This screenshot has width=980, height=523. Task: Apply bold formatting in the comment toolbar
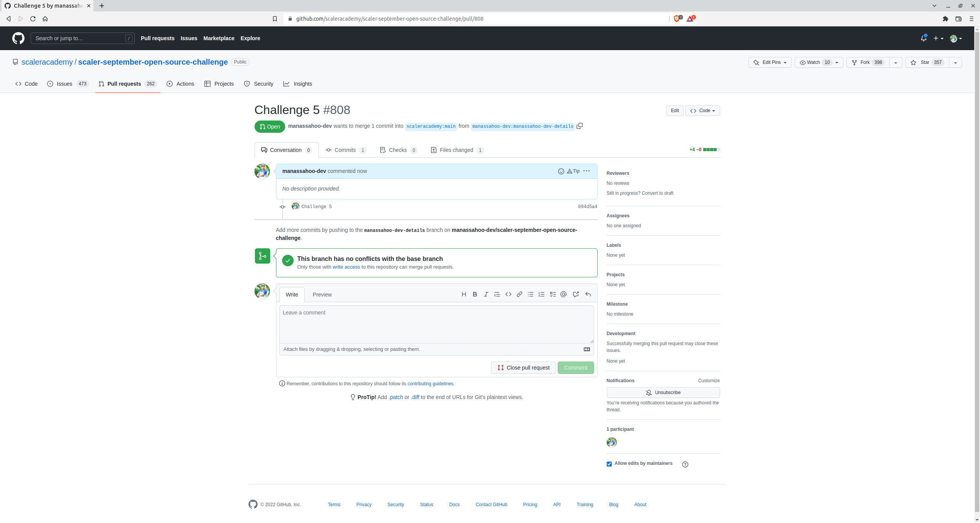click(475, 294)
